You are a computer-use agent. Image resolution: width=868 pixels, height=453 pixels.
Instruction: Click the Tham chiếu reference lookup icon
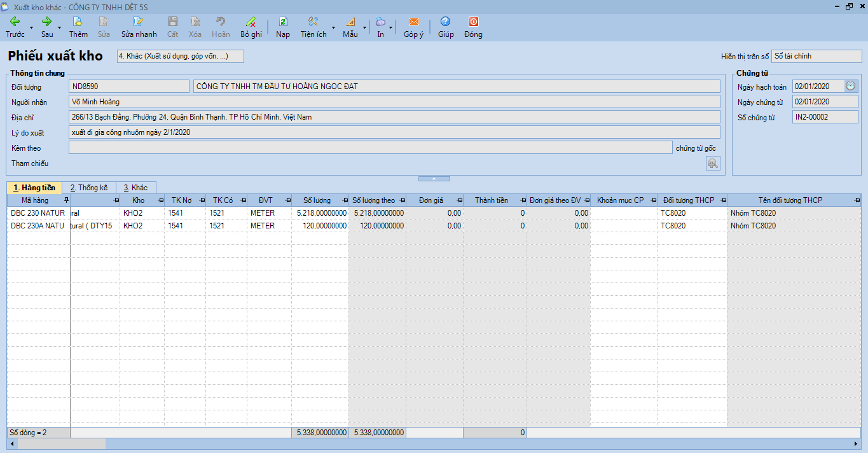click(x=713, y=164)
